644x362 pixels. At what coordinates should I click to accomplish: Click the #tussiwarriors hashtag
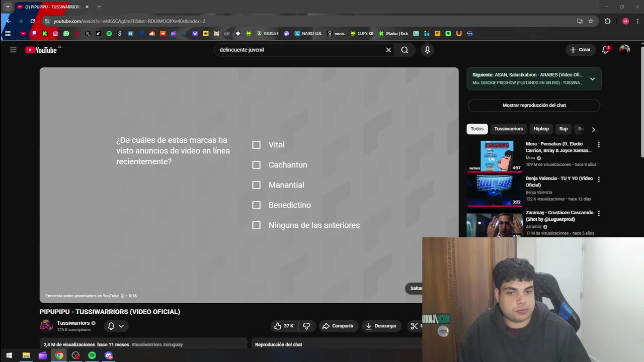coord(146,344)
